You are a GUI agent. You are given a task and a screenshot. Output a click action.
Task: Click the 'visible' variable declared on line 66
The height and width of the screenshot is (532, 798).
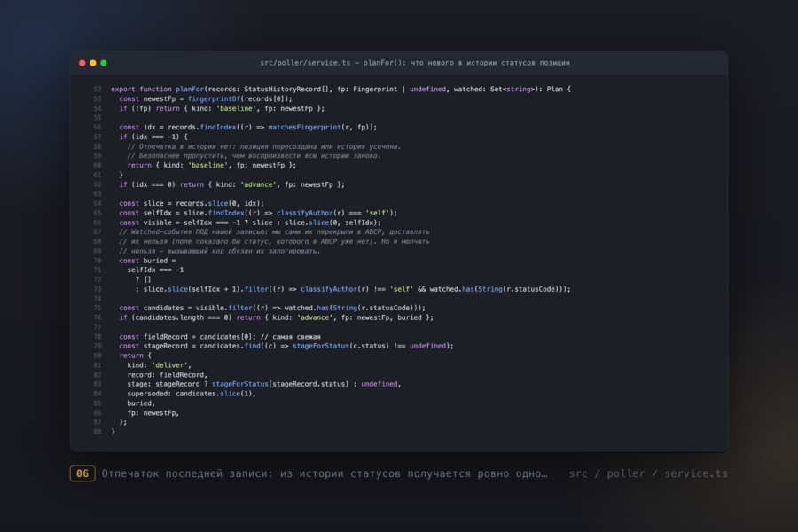pos(157,223)
